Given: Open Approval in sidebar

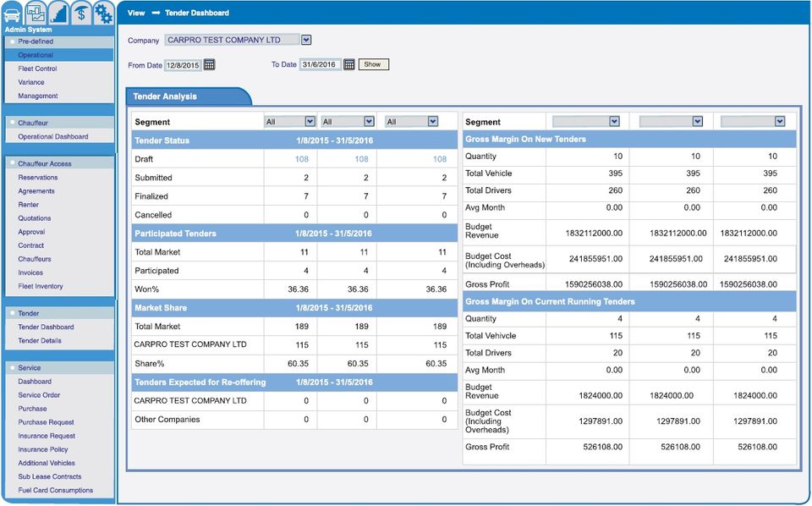Looking at the screenshot, I should (31, 232).
